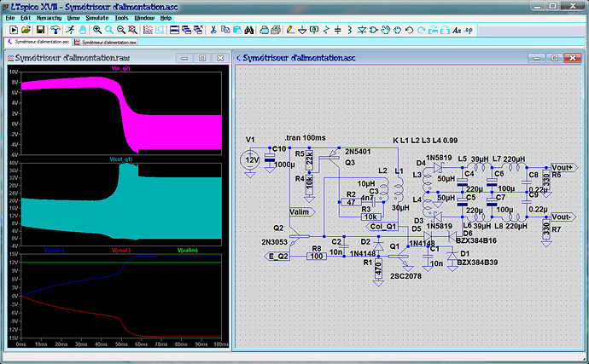Open the Control Panel hammer icon
The image size is (589, 364).
(55, 30)
